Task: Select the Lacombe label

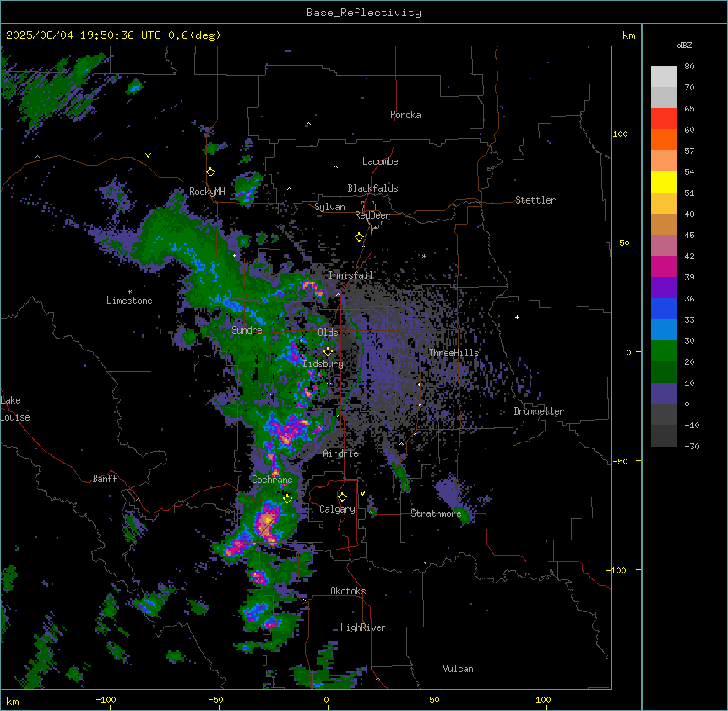Action: pyautogui.click(x=380, y=161)
